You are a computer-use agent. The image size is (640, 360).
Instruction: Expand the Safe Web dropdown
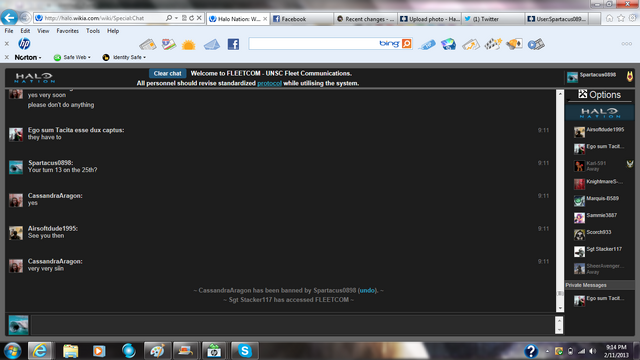pyautogui.click(x=72, y=57)
